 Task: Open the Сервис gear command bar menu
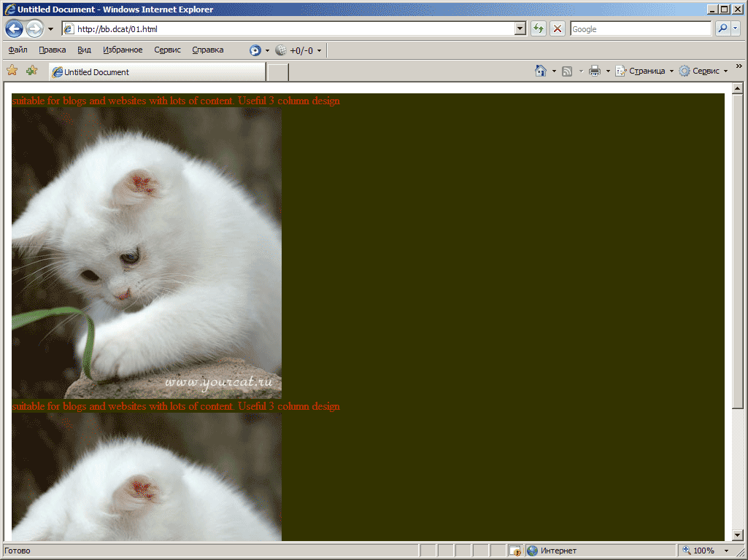pos(703,71)
